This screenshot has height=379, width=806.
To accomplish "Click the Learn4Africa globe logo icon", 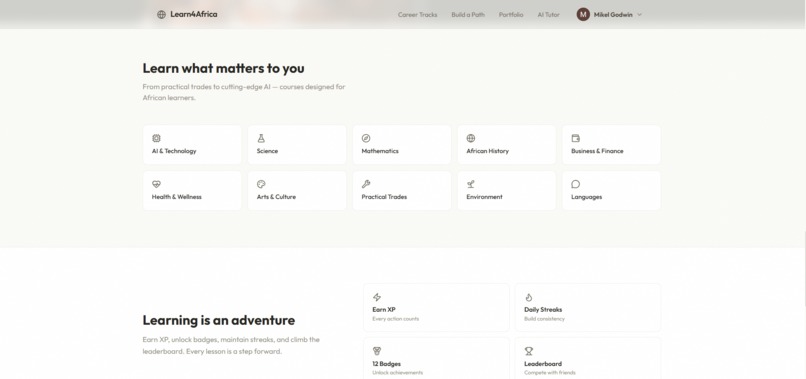I will [x=161, y=14].
